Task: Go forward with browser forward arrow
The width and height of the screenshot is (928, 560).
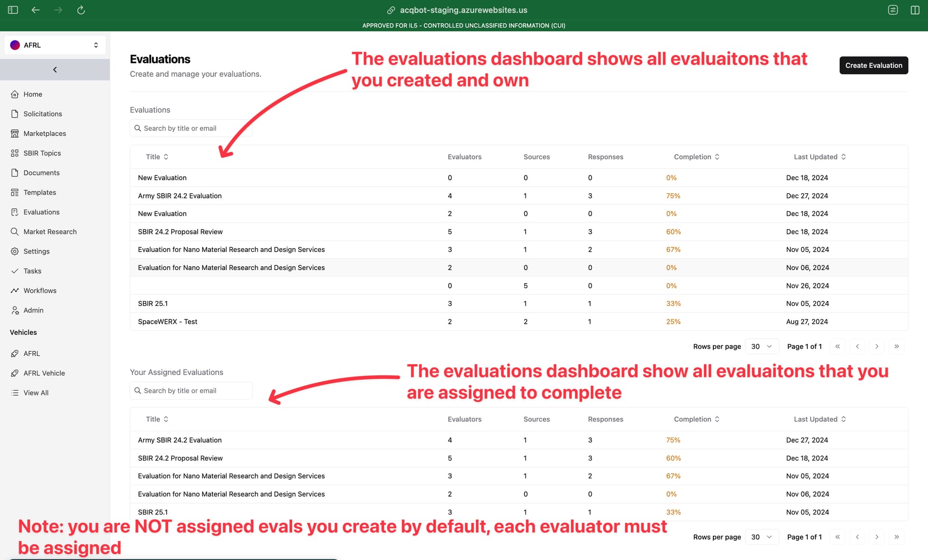Action: coord(58,10)
